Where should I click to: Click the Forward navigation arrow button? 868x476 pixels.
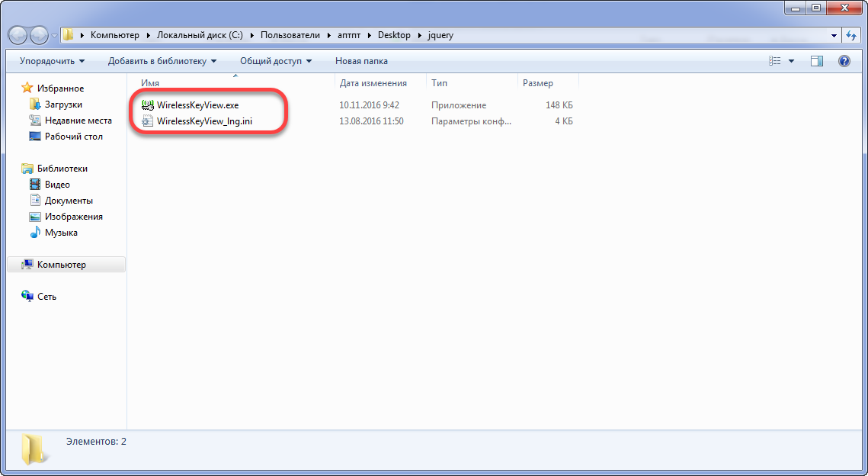pos(39,35)
